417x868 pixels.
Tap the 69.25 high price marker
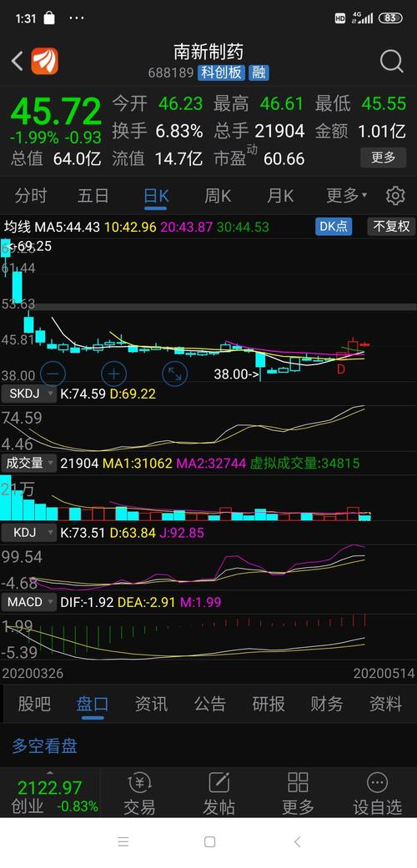31,246
